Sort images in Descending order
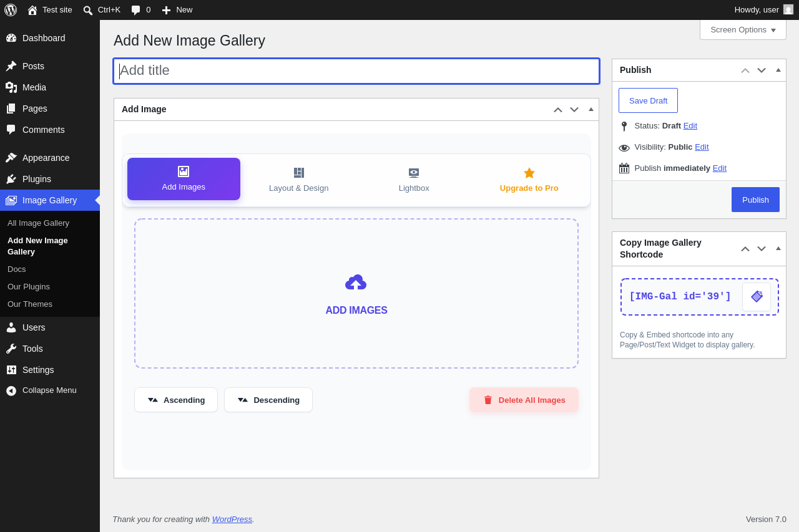Image resolution: width=799 pixels, height=532 pixels. 268,400
